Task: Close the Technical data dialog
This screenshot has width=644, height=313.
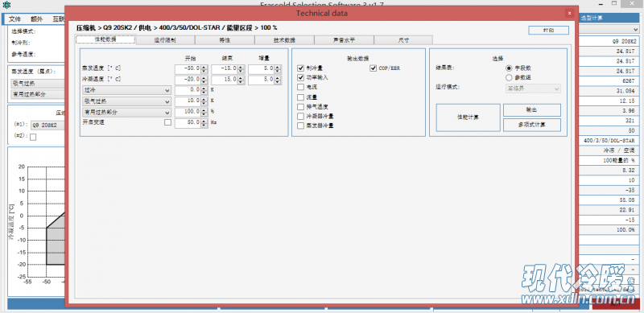Action: (569, 13)
